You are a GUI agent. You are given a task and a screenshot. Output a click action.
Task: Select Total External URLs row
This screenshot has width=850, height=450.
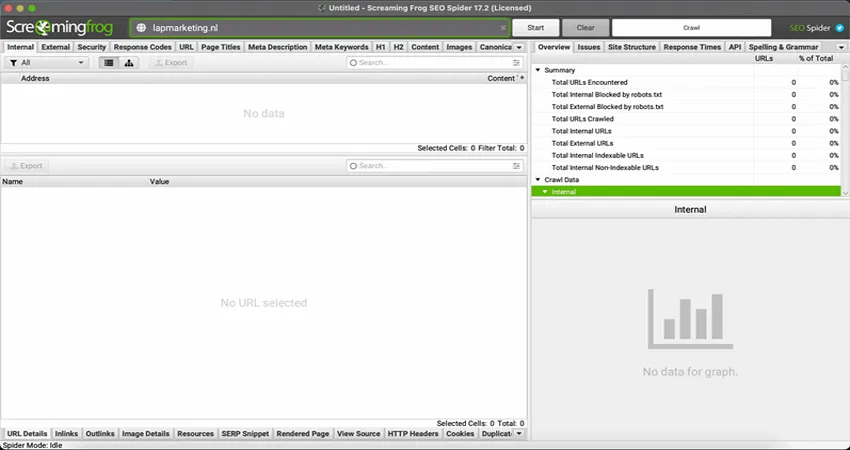686,143
